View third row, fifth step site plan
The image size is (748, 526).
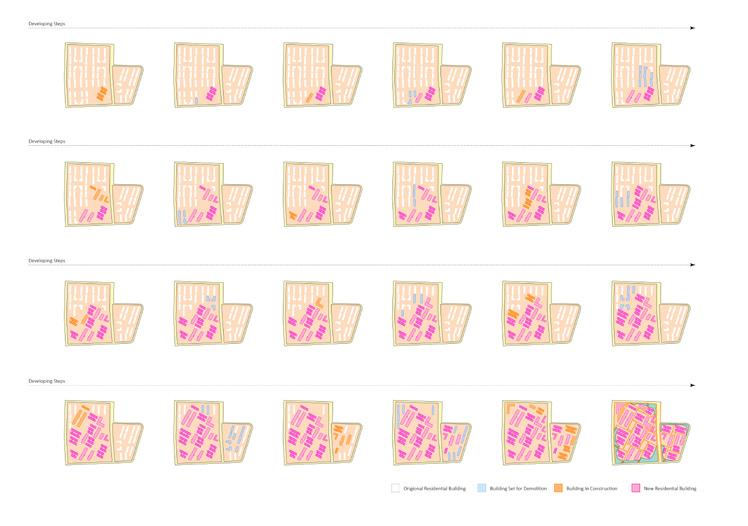(x=541, y=313)
